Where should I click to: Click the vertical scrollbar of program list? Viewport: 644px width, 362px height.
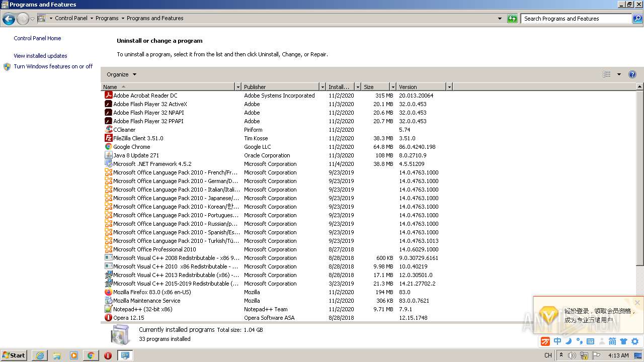640,178
